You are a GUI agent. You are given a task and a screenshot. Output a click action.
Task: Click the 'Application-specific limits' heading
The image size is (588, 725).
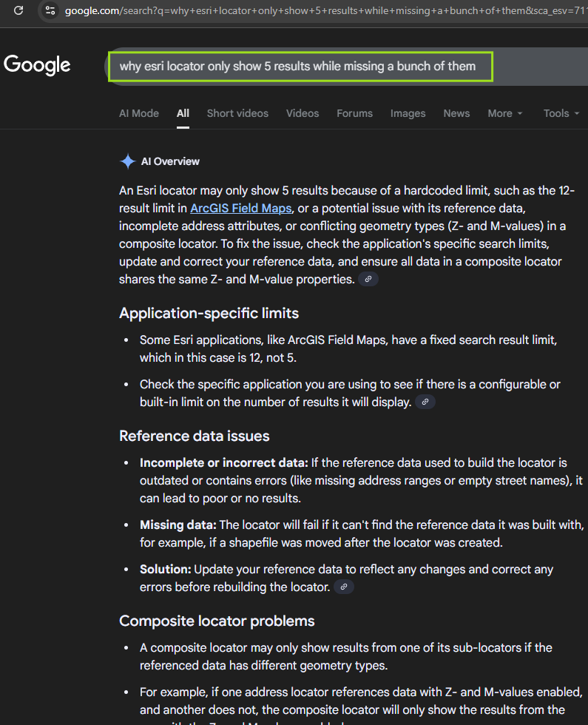click(x=209, y=313)
